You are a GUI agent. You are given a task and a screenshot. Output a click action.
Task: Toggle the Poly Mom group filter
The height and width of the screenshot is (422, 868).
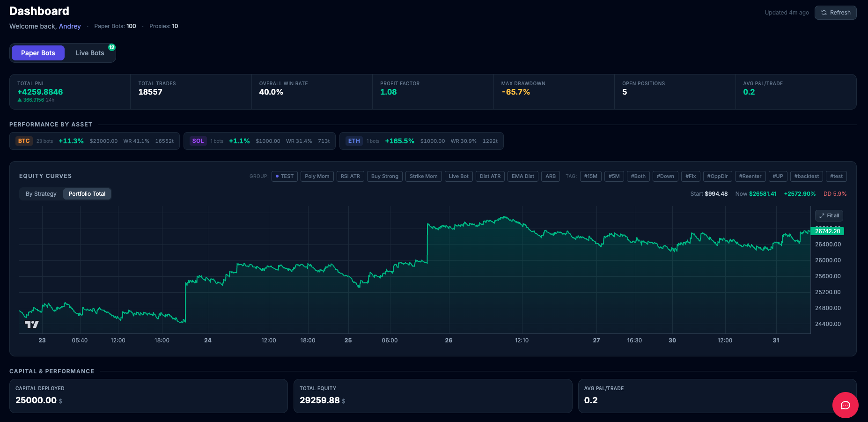317,177
